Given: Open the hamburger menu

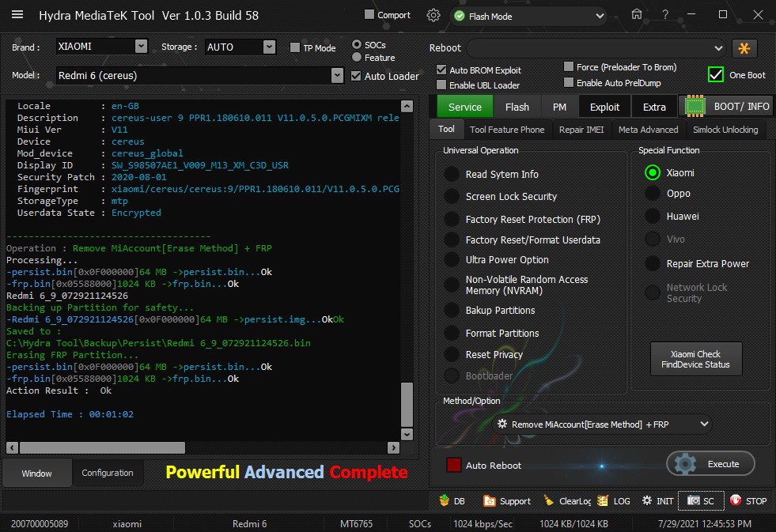Looking at the screenshot, I should (x=17, y=15).
